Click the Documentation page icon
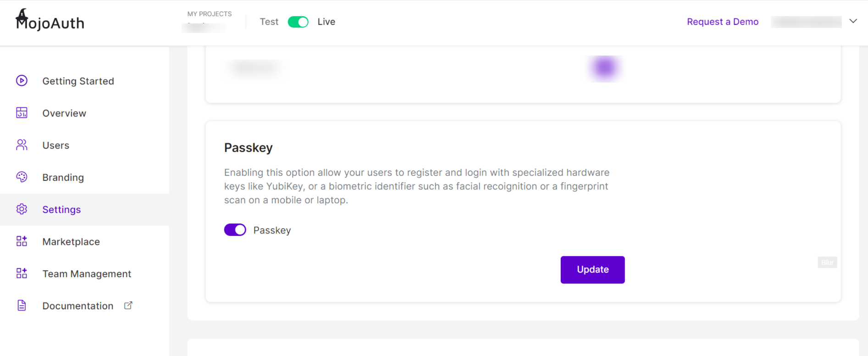 coord(22,306)
